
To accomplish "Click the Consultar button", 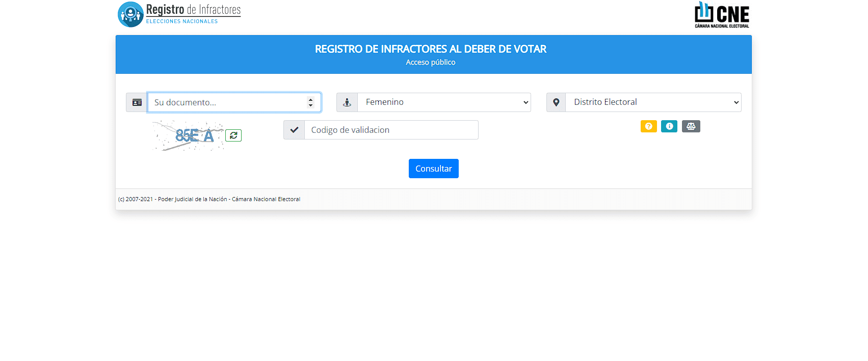I will 434,169.
